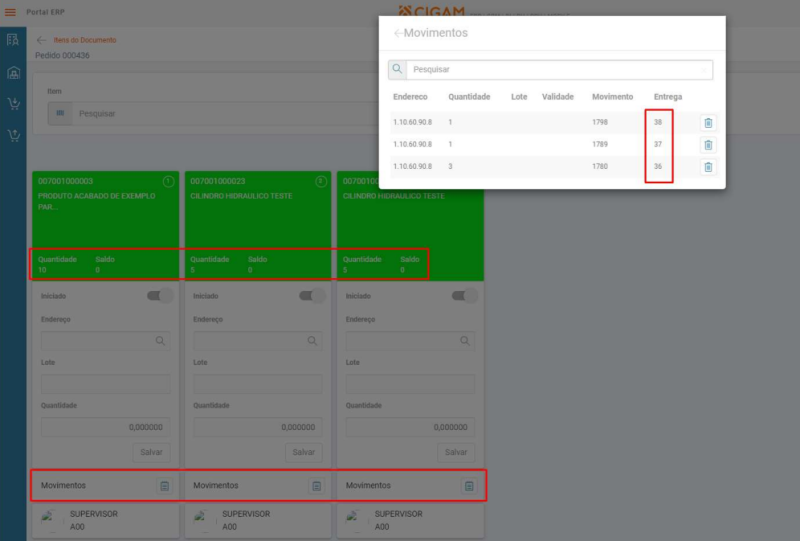Select the Entrega value 37
This screenshot has width=800, height=541.
658,144
